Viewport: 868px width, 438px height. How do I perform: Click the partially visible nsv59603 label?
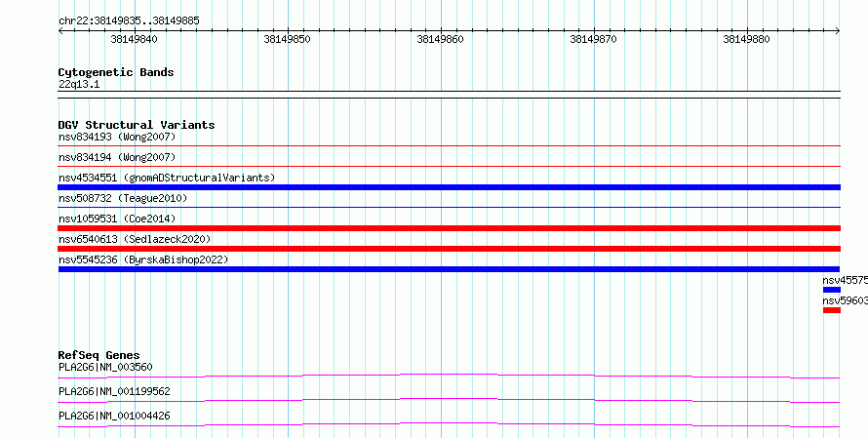click(845, 300)
